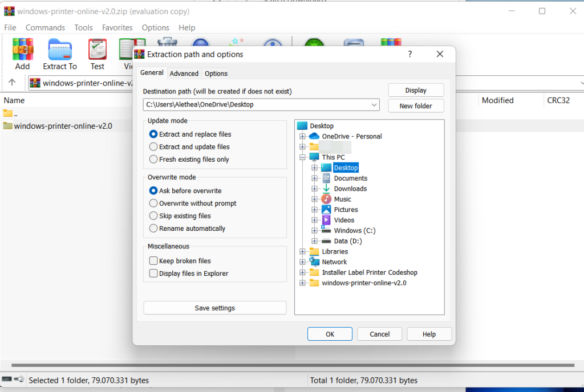Expand the Videos tree node
584x392 pixels.
314,220
